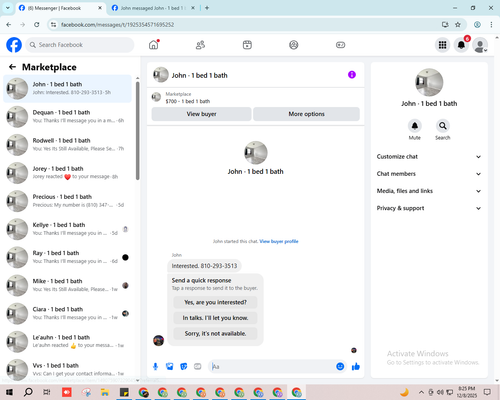Expand Privacy & support section
500x400 pixels.
click(x=429, y=208)
